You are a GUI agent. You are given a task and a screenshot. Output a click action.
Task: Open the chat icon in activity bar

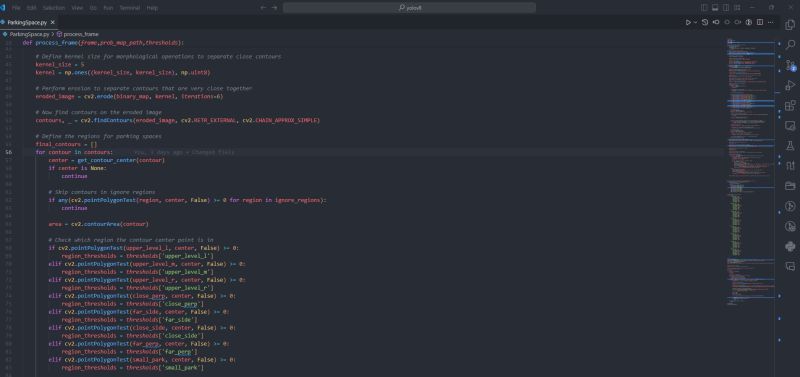click(790, 266)
